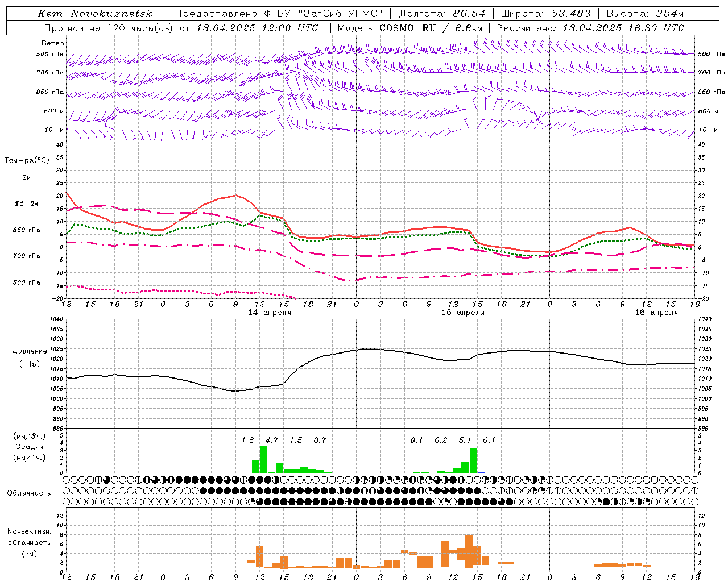
Task: Click the 850 гПа entry in temperature legend
Action: pos(27,230)
